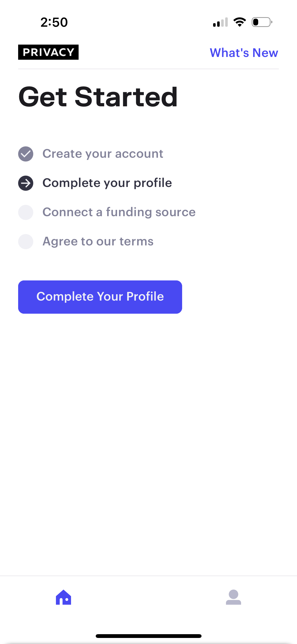Select the Complete your profile step text
The width and height of the screenshot is (297, 644).
click(107, 183)
